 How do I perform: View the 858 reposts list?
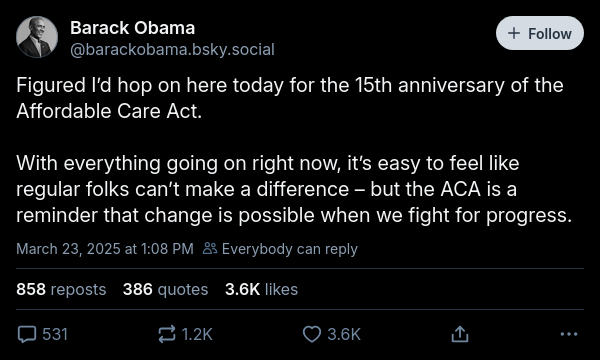(61, 289)
